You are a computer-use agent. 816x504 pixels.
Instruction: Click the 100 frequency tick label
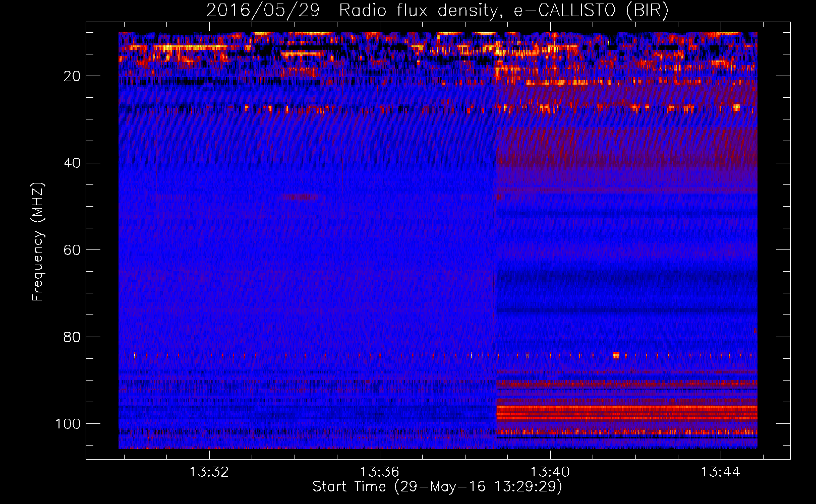tap(68, 424)
